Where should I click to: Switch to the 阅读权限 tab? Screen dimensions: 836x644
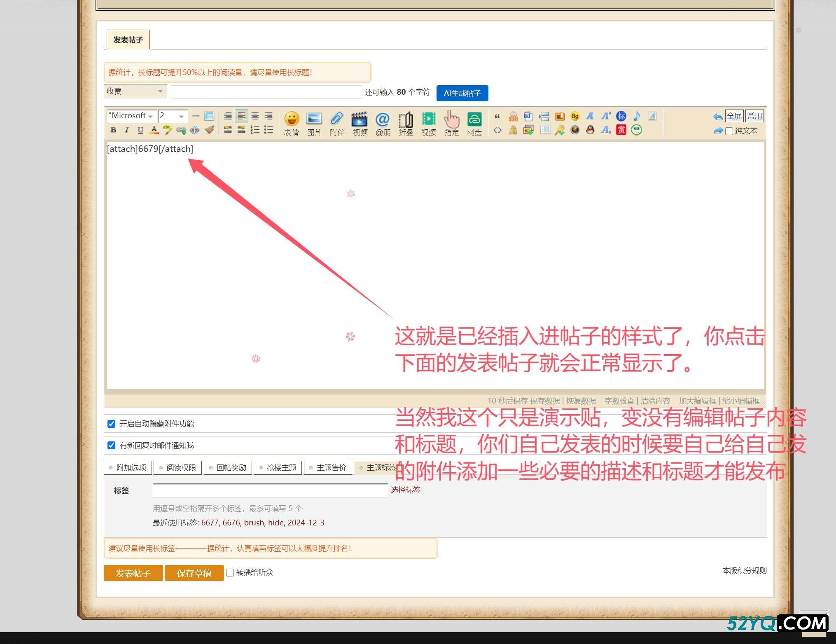point(177,468)
